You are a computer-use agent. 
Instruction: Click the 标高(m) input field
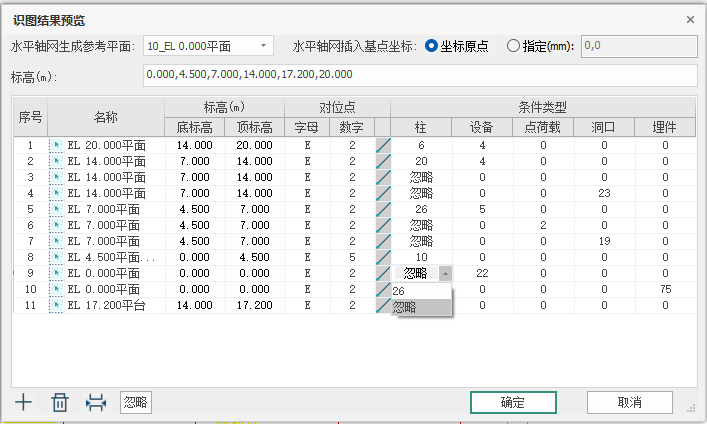coord(418,75)
